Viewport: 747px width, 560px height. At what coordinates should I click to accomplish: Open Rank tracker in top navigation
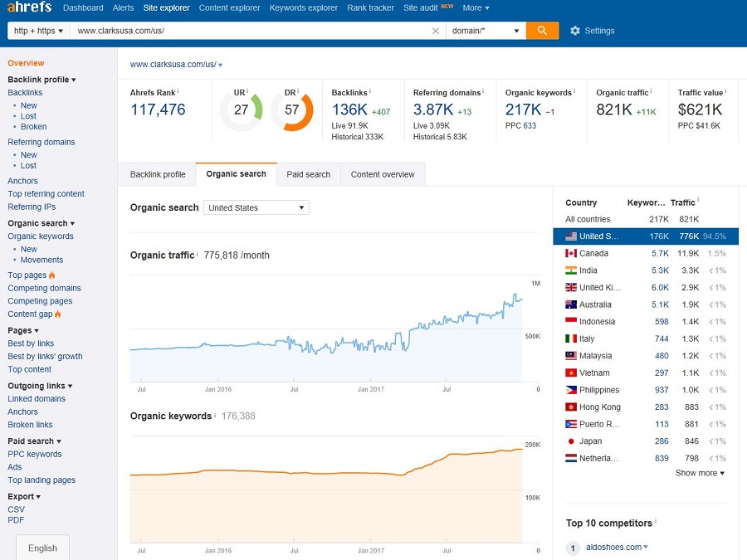coord(370,7)
